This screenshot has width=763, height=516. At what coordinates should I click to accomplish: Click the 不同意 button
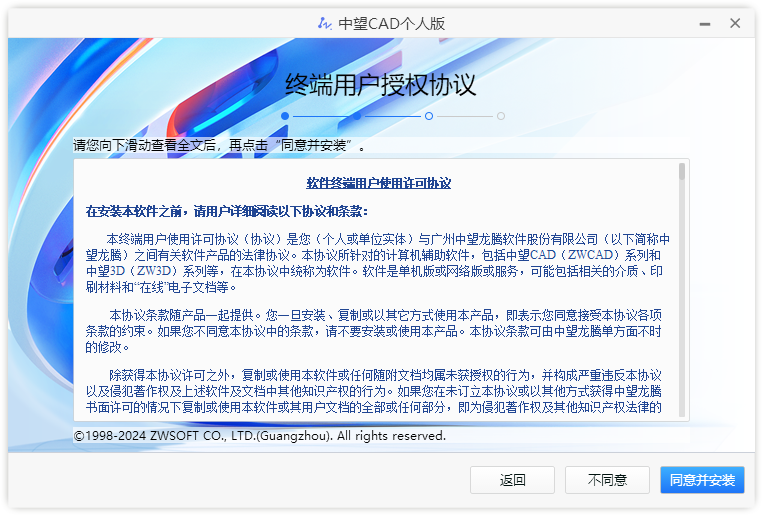(x=607, y=480)
